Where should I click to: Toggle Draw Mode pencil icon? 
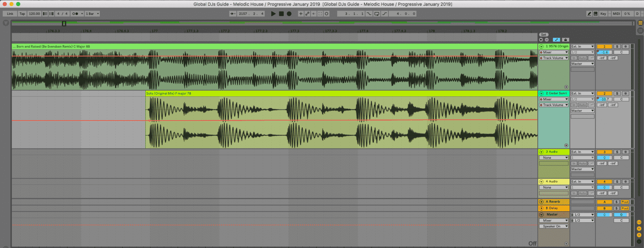589,14
